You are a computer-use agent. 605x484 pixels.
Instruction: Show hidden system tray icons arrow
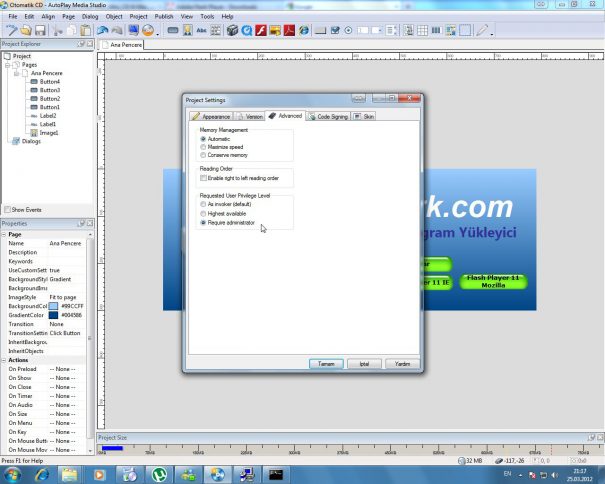coord(521,475)
